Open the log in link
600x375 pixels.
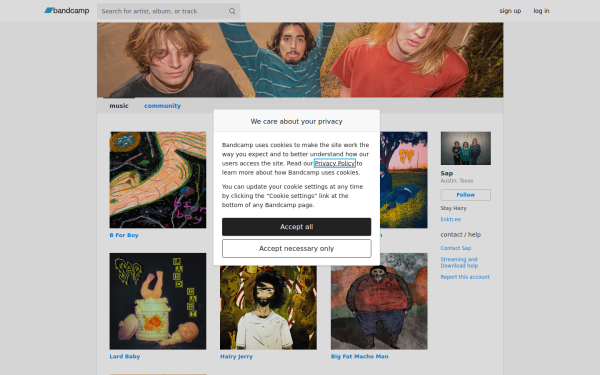point(541,11)
